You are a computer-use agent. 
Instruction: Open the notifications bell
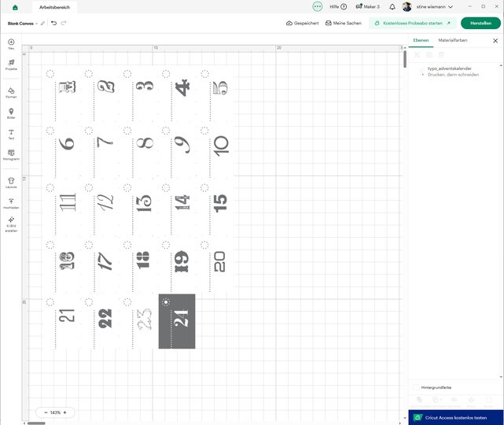[x=392, y=7]
